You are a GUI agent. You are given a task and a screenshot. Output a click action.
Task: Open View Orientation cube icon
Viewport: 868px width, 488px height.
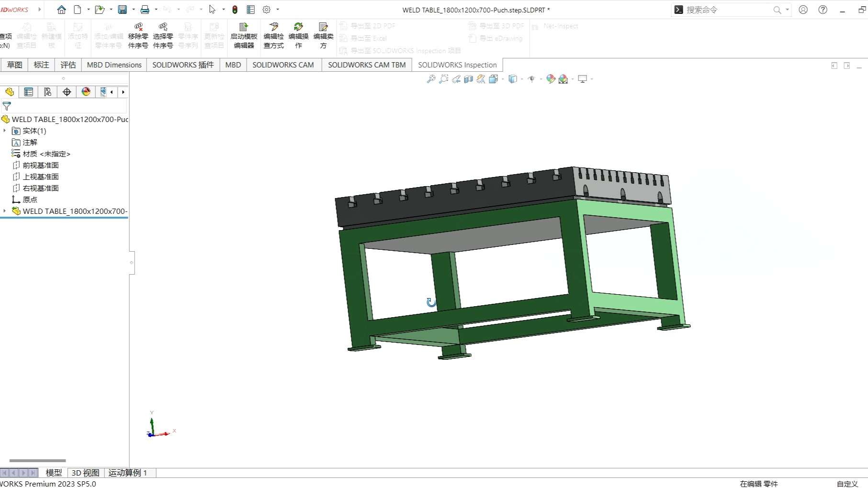tap(493, 79)
